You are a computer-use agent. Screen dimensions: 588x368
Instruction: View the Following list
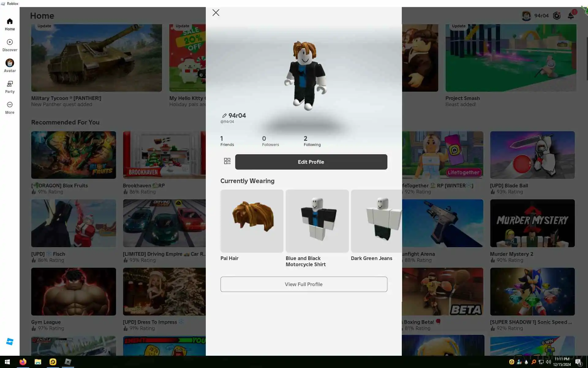tap(312, 141)
